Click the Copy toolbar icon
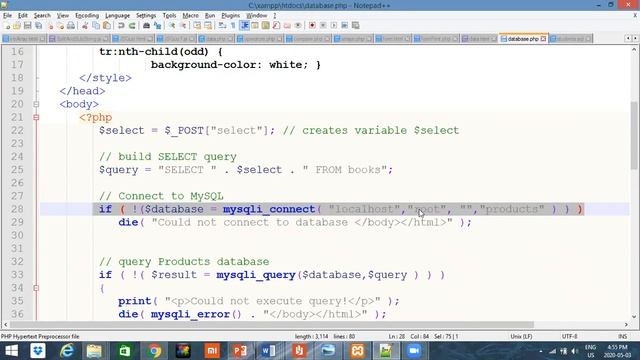The width and height of the screenshot is (640, 360). coord(96,26)
